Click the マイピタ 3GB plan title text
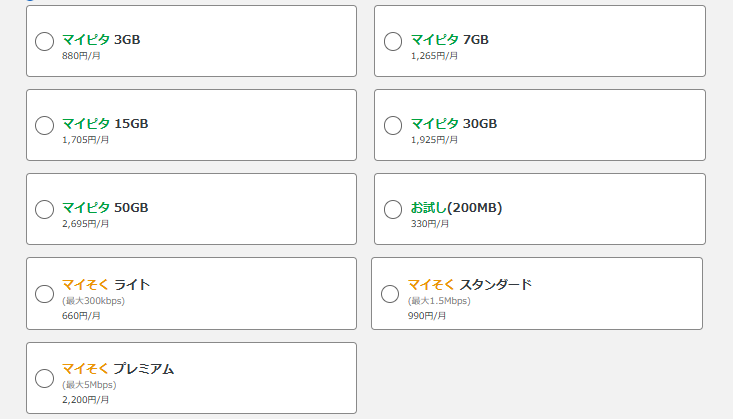733x419 pixels. point(101,40)
